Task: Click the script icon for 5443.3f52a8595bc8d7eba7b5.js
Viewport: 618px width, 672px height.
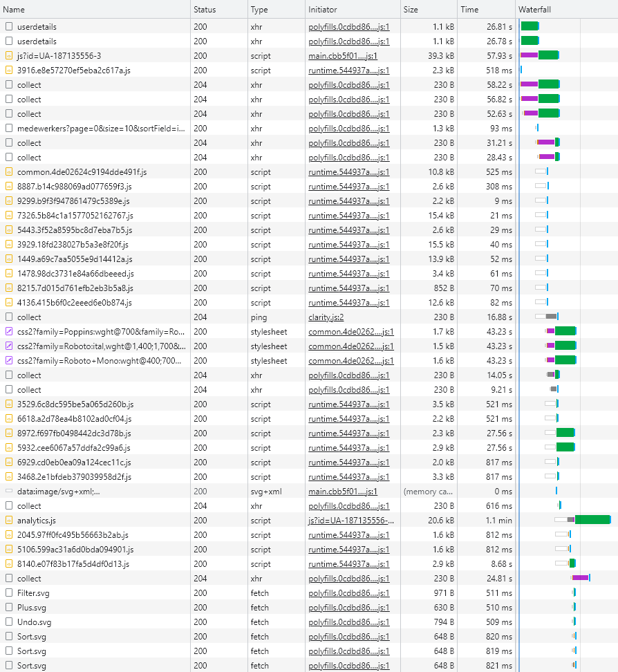Action: (9, 230)
